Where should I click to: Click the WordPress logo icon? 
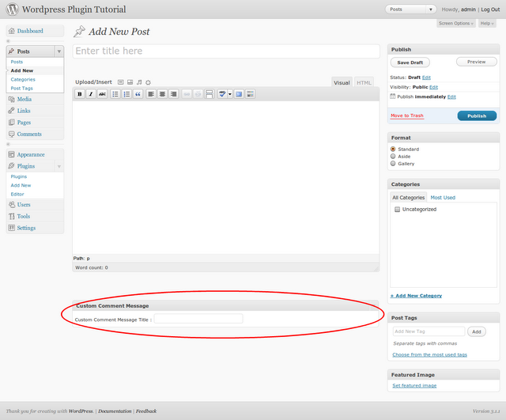point(12,9)
